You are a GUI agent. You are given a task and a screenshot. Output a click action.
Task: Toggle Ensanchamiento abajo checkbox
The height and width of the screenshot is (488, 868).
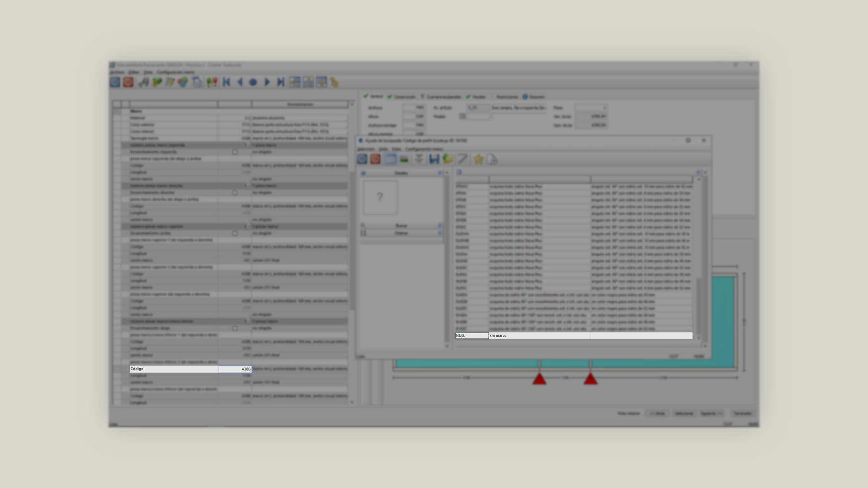235,328
